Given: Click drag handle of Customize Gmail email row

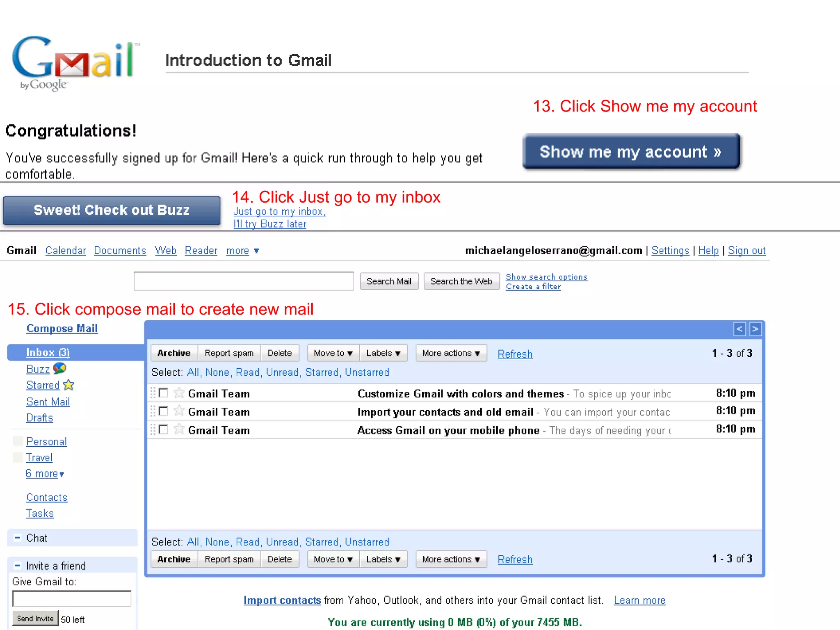Looking at the screenshot, I should (153, 393).
